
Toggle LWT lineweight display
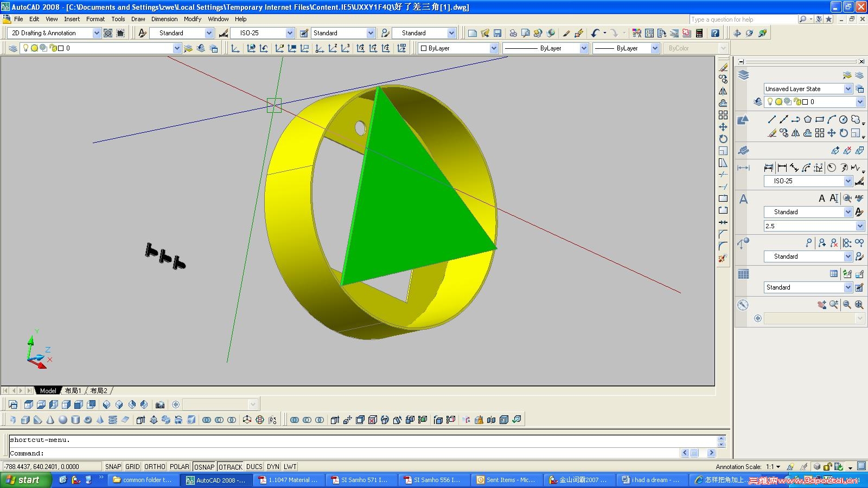290,467
